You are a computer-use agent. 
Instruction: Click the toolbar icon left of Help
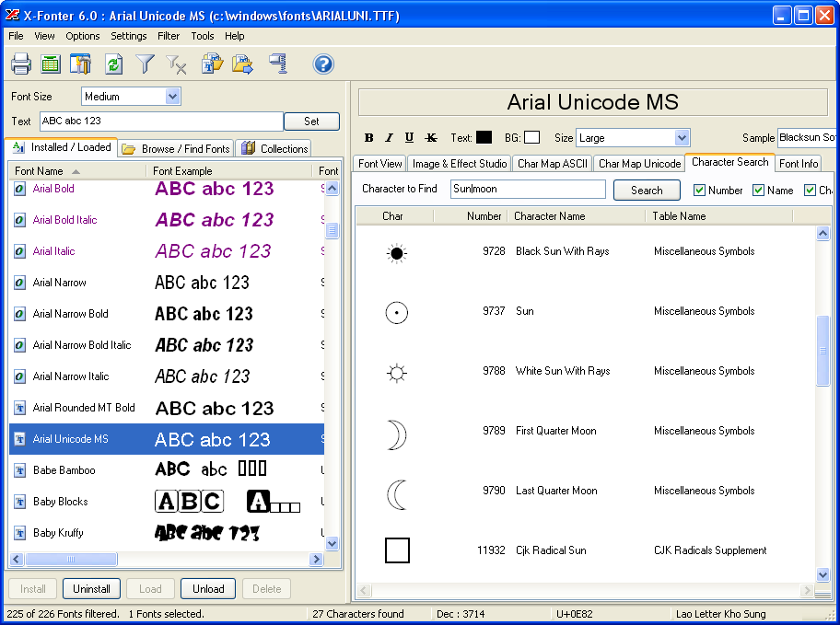click(x=278, y=64)
